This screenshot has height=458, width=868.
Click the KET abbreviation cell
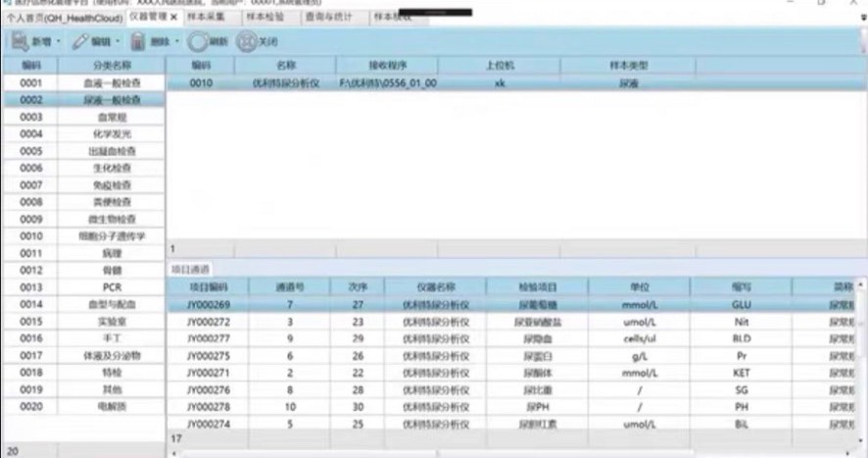[742, 373]
